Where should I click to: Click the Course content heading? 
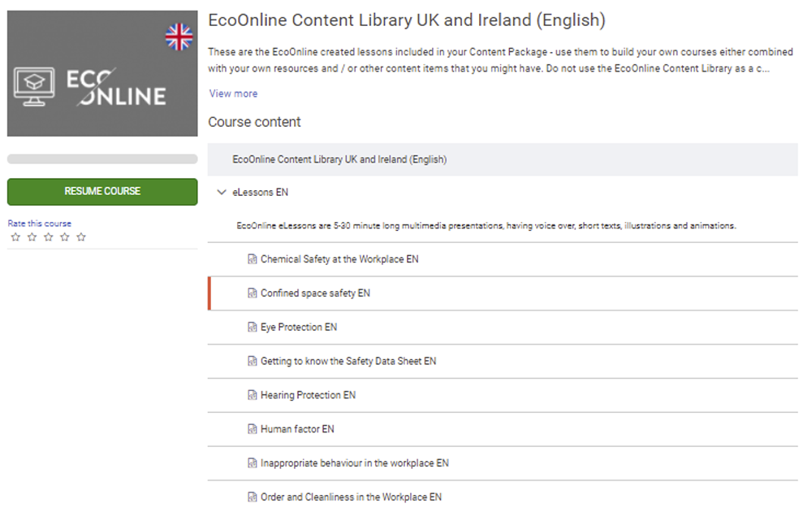tap(254, 122)
